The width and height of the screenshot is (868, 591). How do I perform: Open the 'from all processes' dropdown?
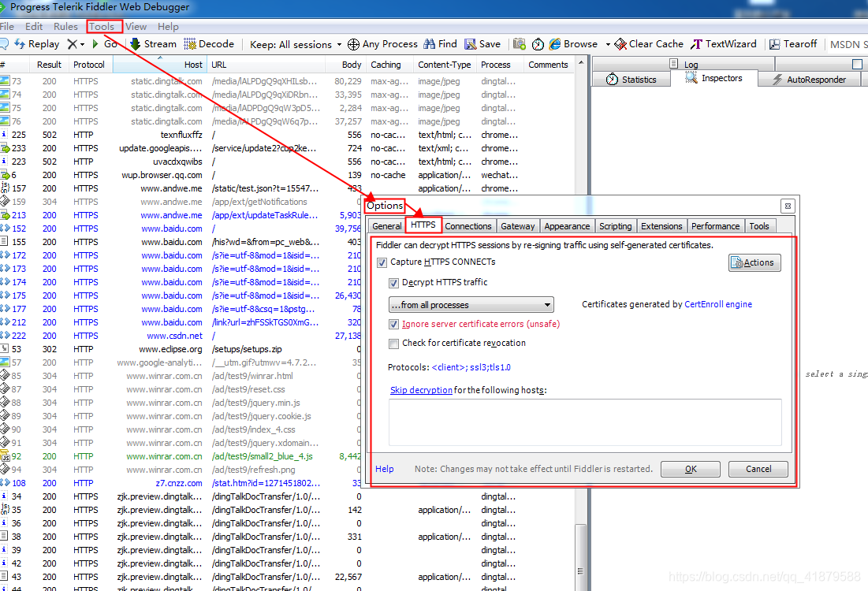(x=471, y=305)
